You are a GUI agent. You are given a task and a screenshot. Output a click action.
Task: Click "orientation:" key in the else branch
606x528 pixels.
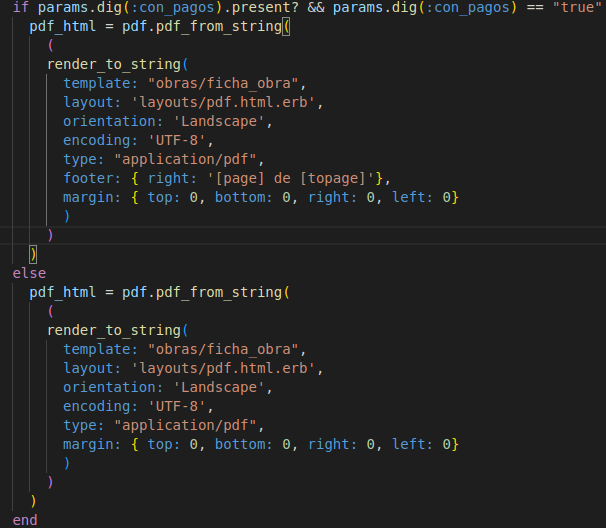[x=113, y=387]
